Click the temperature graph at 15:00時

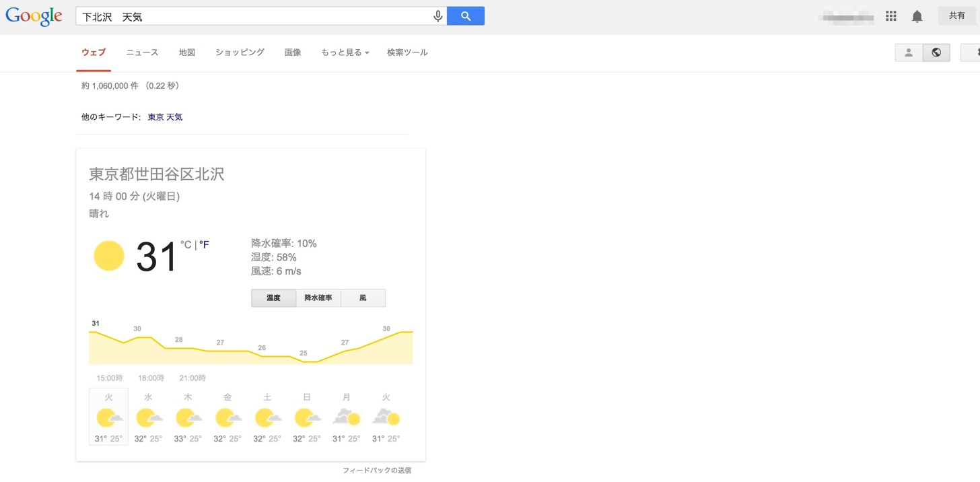click(110, 378)
